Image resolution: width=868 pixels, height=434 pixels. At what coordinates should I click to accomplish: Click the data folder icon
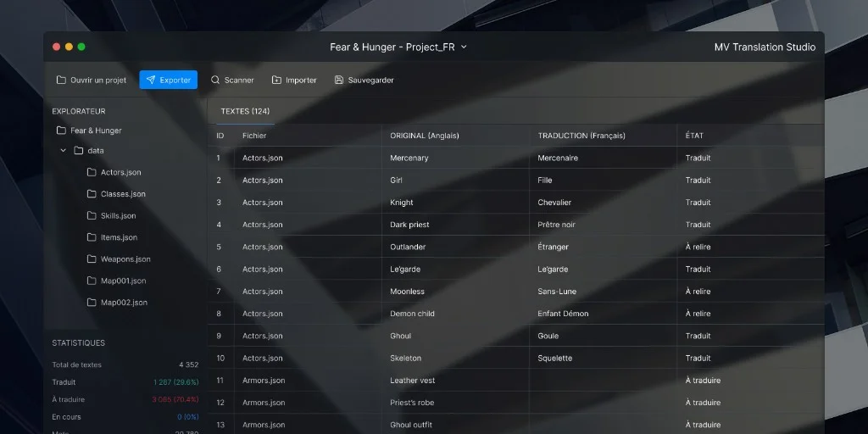pyautogui.click(x=79, y=151)
